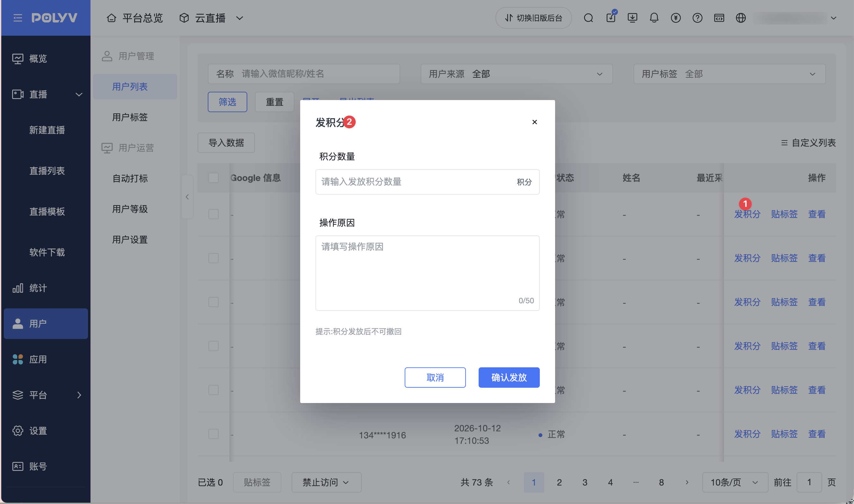The width and height of the screenshot is (854, 504).
Task: Open the 10条/页 page size dropdown
Action: pyautogui.click(x=735, y=482)
